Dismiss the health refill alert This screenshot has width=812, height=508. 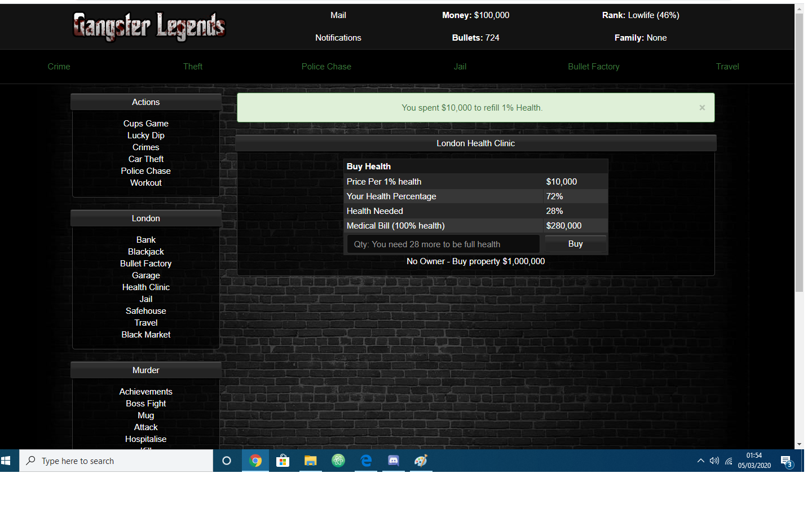point(702,107)
